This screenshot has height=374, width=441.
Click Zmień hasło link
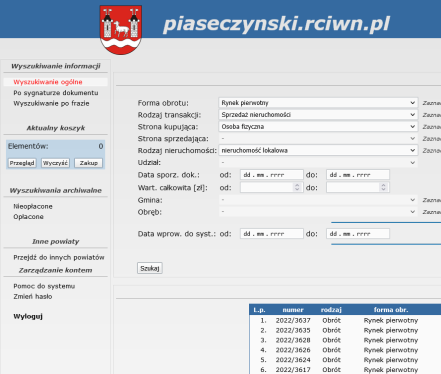[x=33, y=296]
